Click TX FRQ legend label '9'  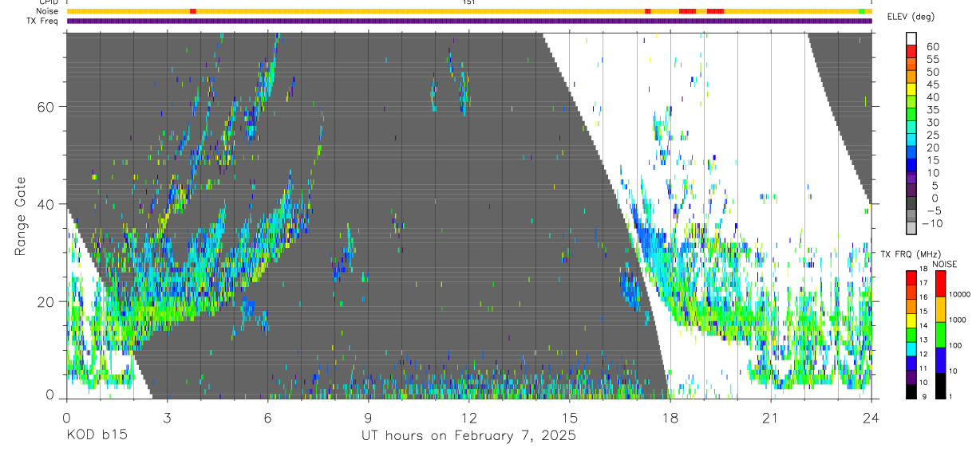pos(926,396)
